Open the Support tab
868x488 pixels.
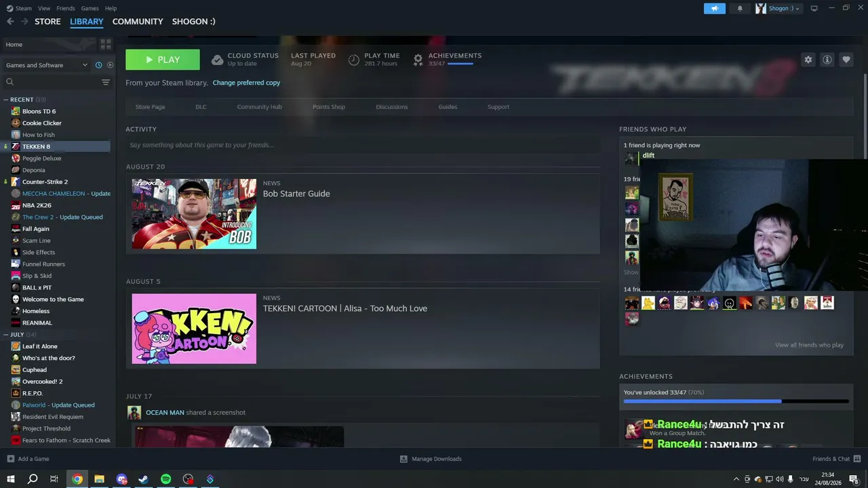tap(498, 107)
